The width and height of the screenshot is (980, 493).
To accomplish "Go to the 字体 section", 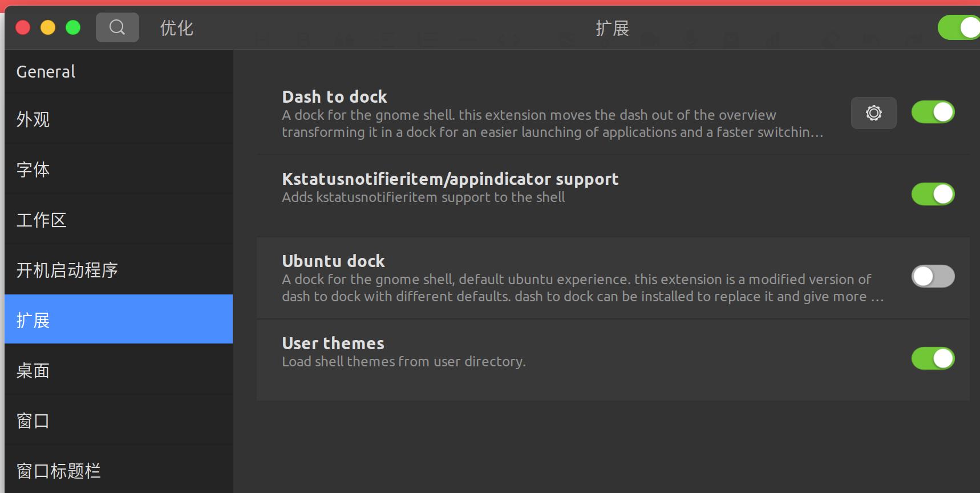I will coord(119,169).
